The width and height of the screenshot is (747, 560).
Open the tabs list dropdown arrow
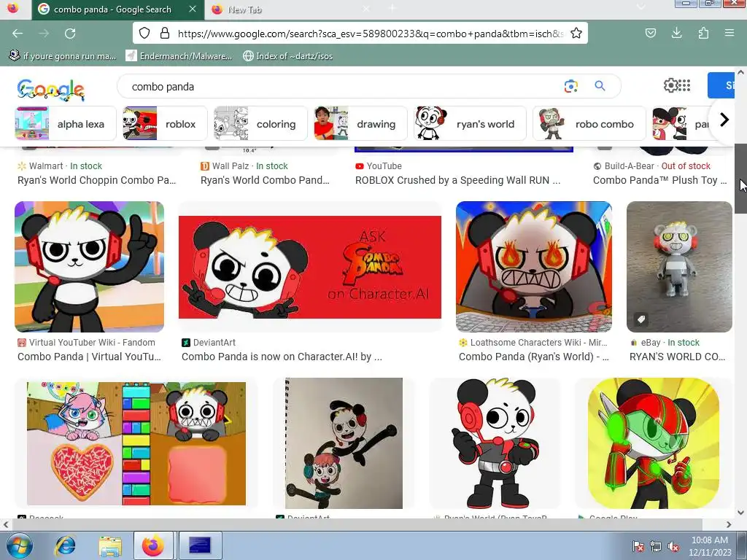(x=640, y=7)
